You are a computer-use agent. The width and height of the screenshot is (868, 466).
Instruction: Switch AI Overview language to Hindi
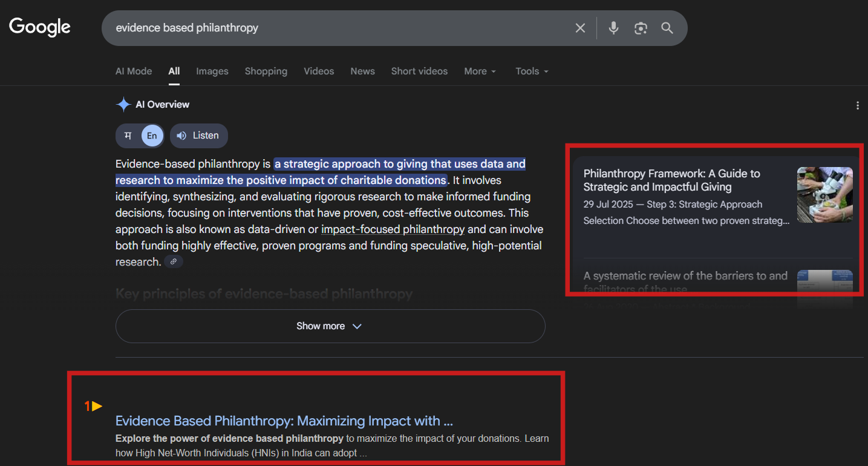[128, 136]
